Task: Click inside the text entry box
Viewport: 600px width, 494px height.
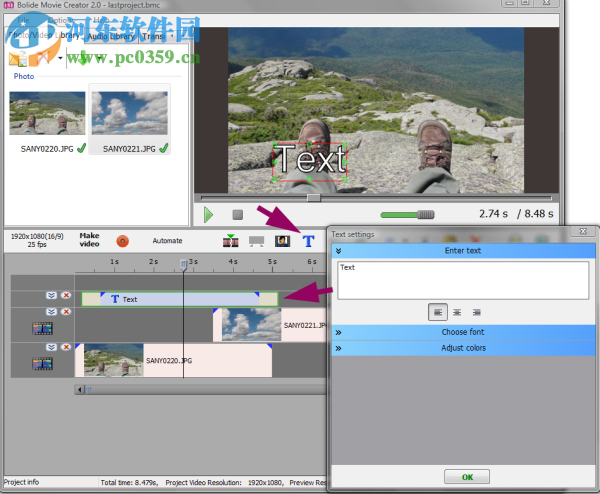Action: tap(463, 280)
